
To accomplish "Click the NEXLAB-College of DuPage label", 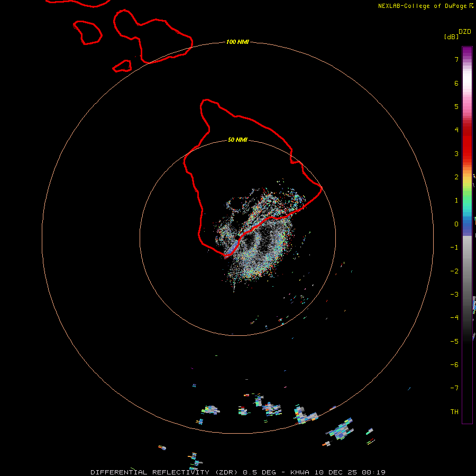I will 425,6.
